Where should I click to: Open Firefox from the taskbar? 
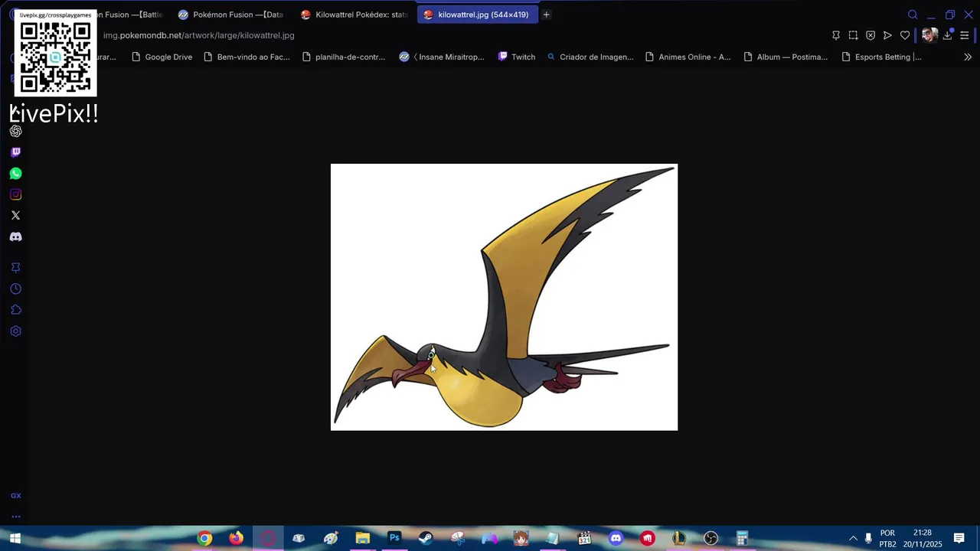click(236, 539)
